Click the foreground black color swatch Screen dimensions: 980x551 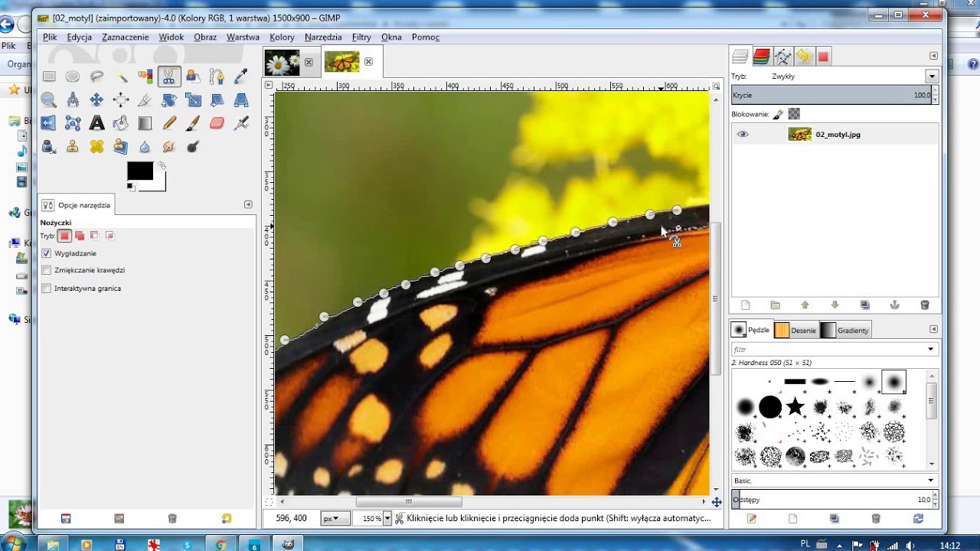pyautogui.click(x=139, y=171)
